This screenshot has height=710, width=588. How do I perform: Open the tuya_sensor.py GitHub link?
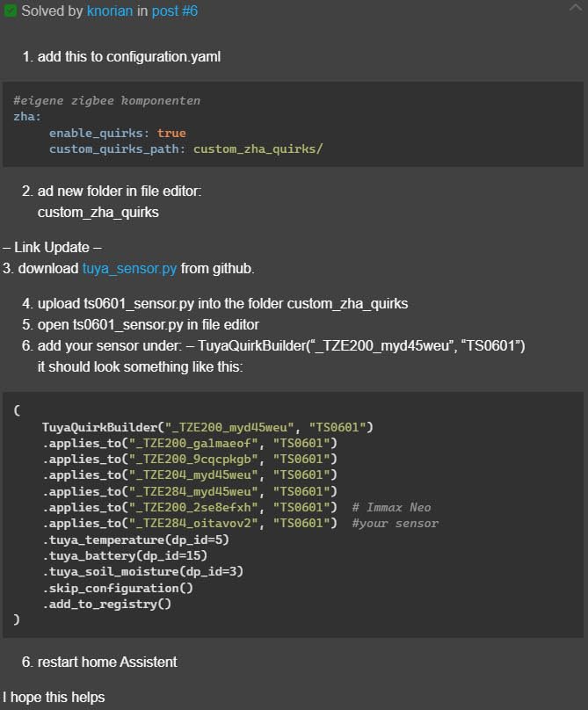tap(129, 268)
